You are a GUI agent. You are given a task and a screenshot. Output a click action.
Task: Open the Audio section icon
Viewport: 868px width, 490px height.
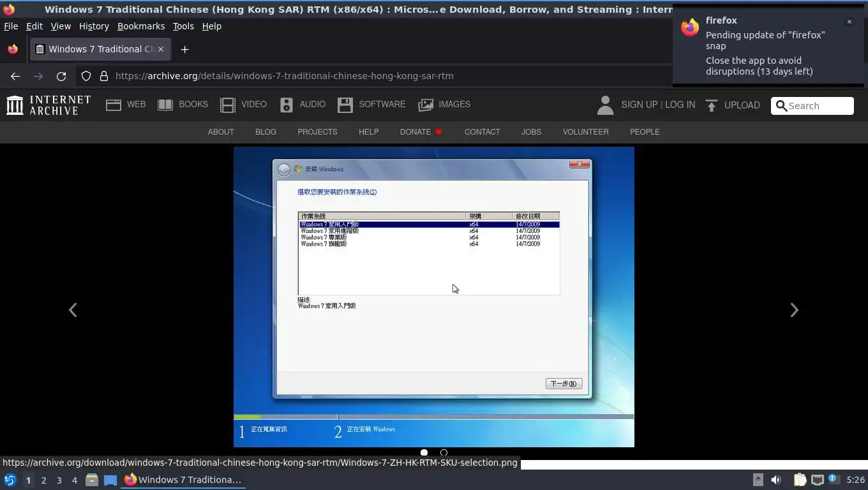[287, 105]
